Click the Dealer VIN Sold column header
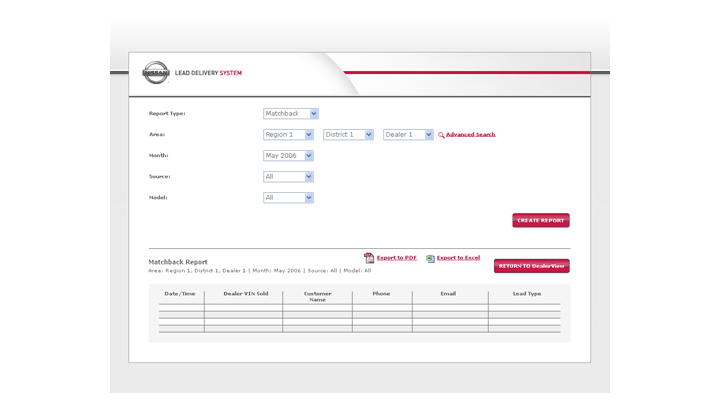This screenshot has width=720, height=410. (245, 294)
